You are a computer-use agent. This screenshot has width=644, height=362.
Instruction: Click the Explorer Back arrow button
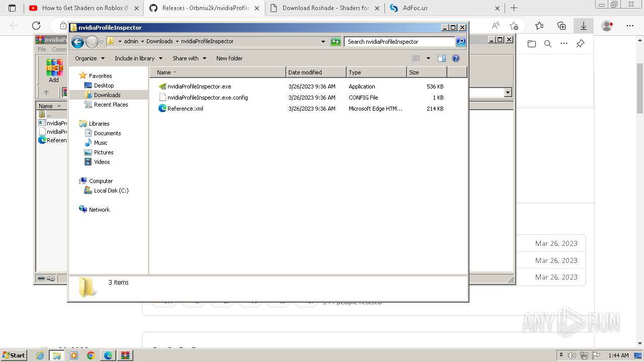pyautogui.click(x=77, y=42)
